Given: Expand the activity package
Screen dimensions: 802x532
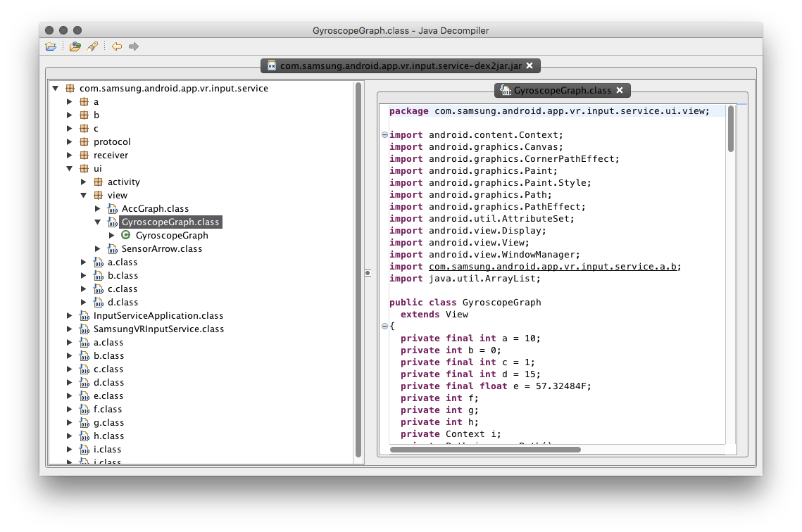Looking at the screenshot, I should [x=84, y=182].
